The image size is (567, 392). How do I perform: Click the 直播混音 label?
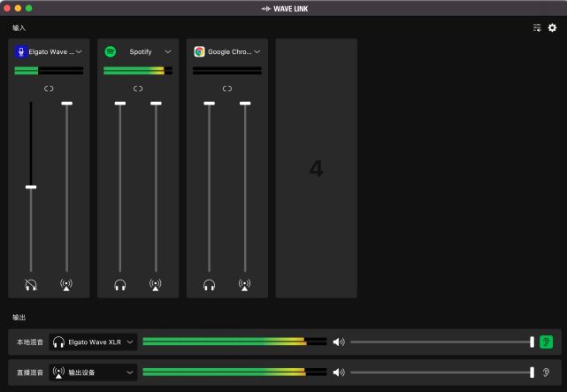coord(30,373)
